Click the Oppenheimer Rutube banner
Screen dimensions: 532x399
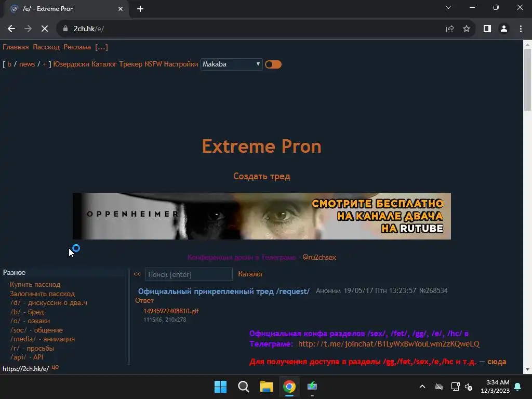262,216
